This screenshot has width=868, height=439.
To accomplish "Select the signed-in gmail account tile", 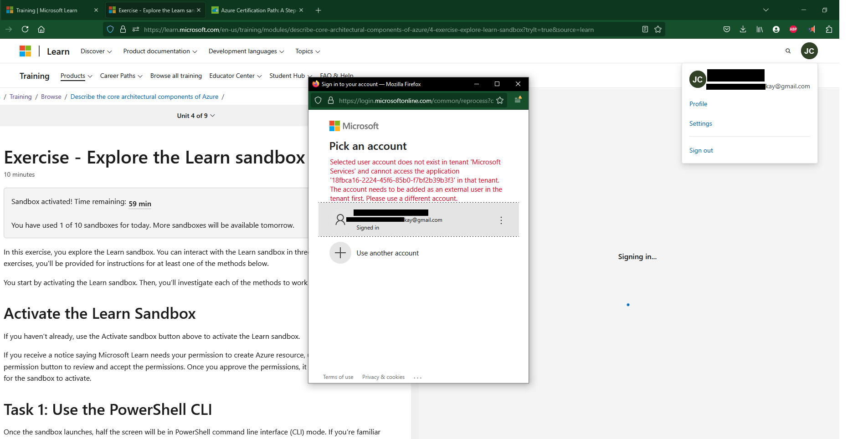I will (419, 219).
